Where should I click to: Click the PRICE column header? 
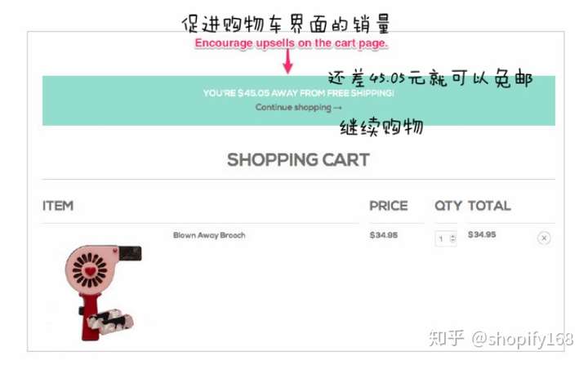[x=389, y=206]
